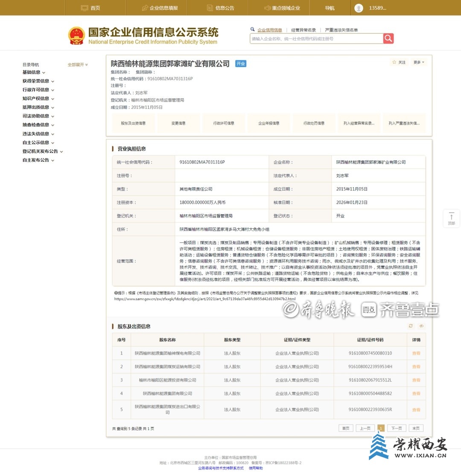Click the 企业年报信息 shortcut button
Image resolution: width=461 pixels, height=476 pixels.
(269, 123)
